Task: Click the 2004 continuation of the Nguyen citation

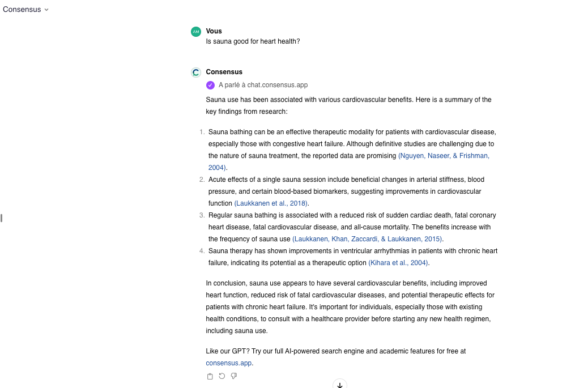Action: [217, 168]
